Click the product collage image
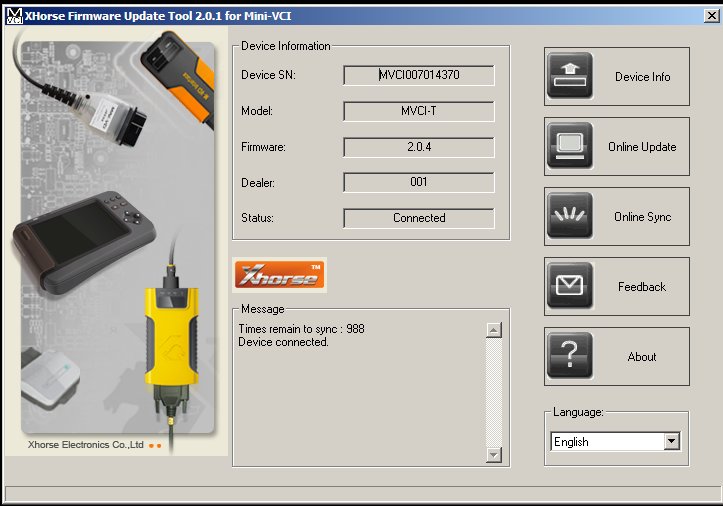723x506 pixels. click(x=117, y=240)
